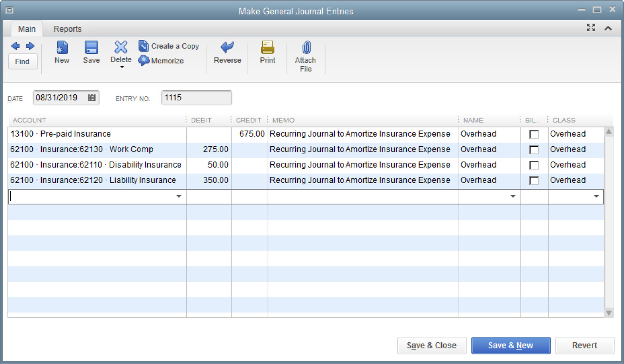The width and height of the screenshot is (624, 364).
Task: Click the Credit column header
Action: click(x=249, y=120)
